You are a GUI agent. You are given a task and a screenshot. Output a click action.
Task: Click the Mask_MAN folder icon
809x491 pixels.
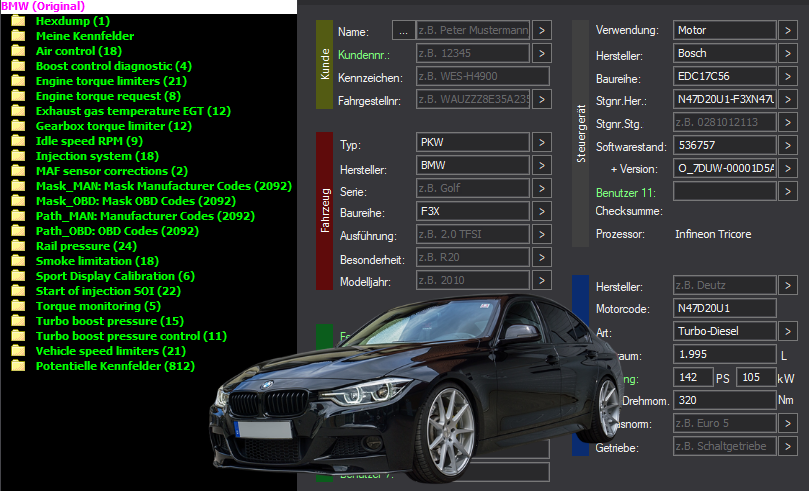tap(18, 186)
